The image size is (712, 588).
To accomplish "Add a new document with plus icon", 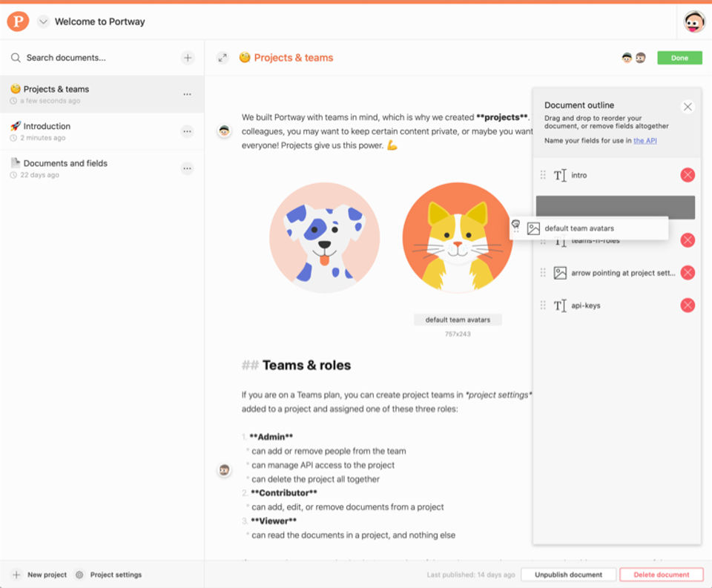I will click(x=188, y=58).
